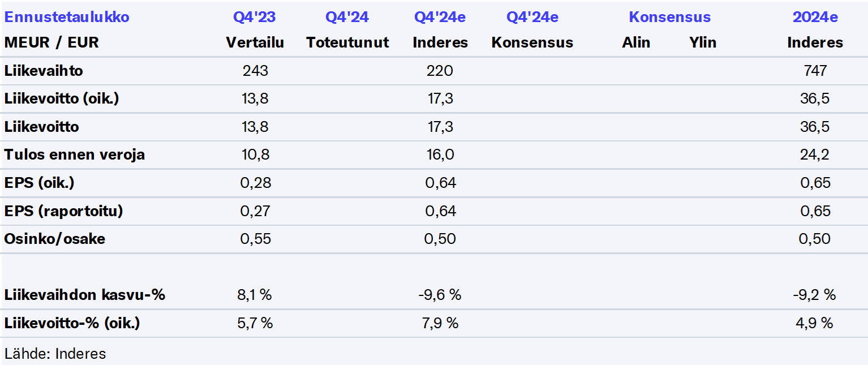
Task: Click the -9,6 % growth value
Action: tap(440, 295)
